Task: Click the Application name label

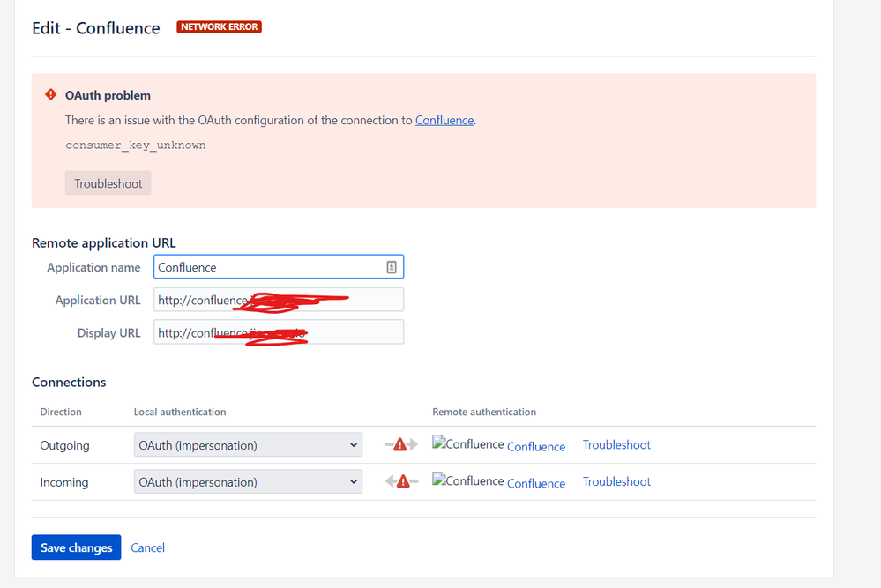Action: [x=93, y=267]
